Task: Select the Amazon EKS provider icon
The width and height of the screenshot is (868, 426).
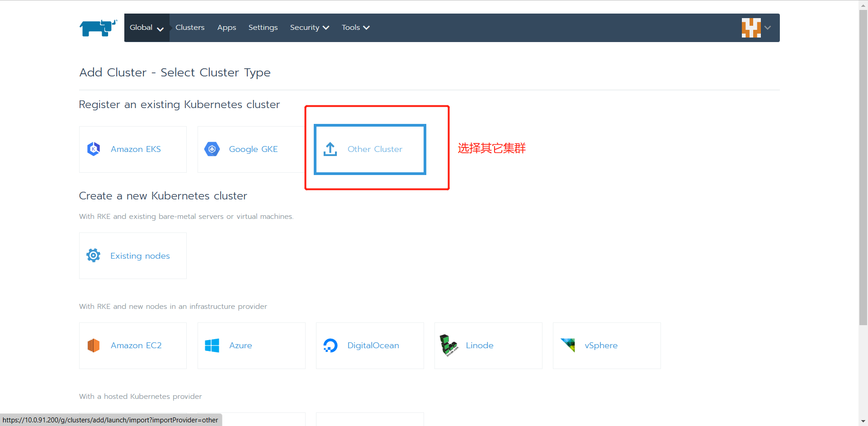Action: point(93,149)
